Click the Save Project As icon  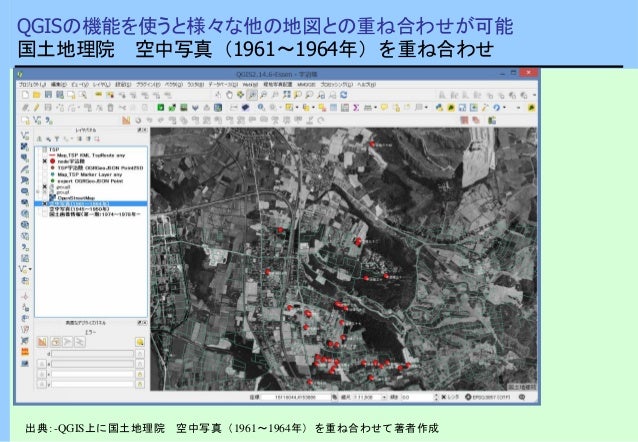click(x=60, y=95)
